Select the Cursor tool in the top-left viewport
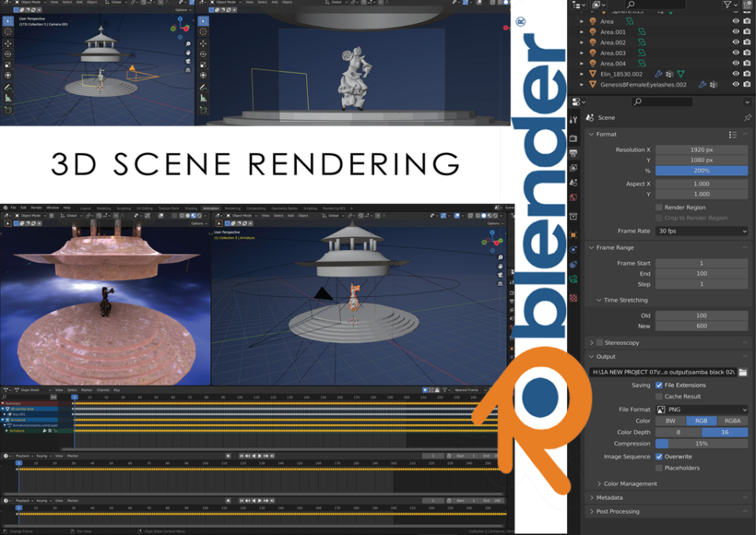 (8, 32)
